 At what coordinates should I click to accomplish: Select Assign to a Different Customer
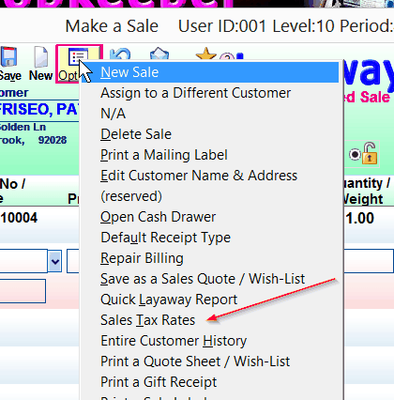pyautogui.click(x=209, y=93)
